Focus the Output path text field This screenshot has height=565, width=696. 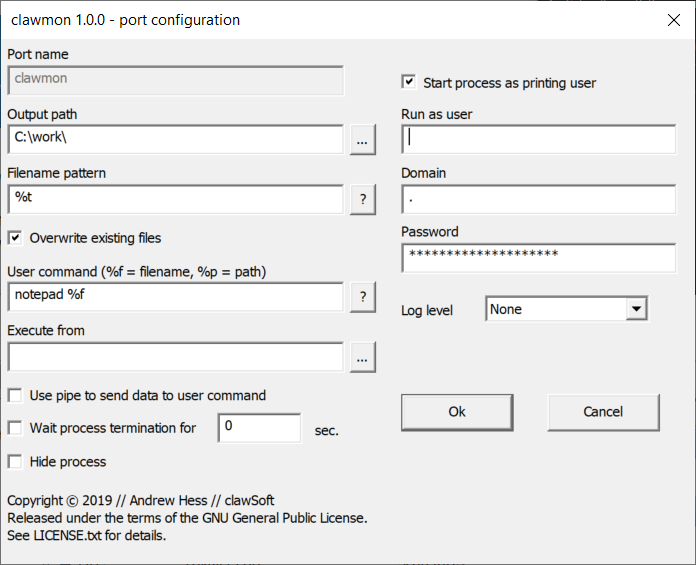[175, 140]
